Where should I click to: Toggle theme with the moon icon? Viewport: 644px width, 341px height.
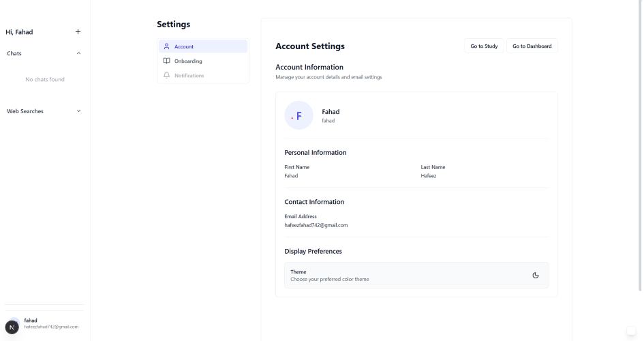point(536,276)
